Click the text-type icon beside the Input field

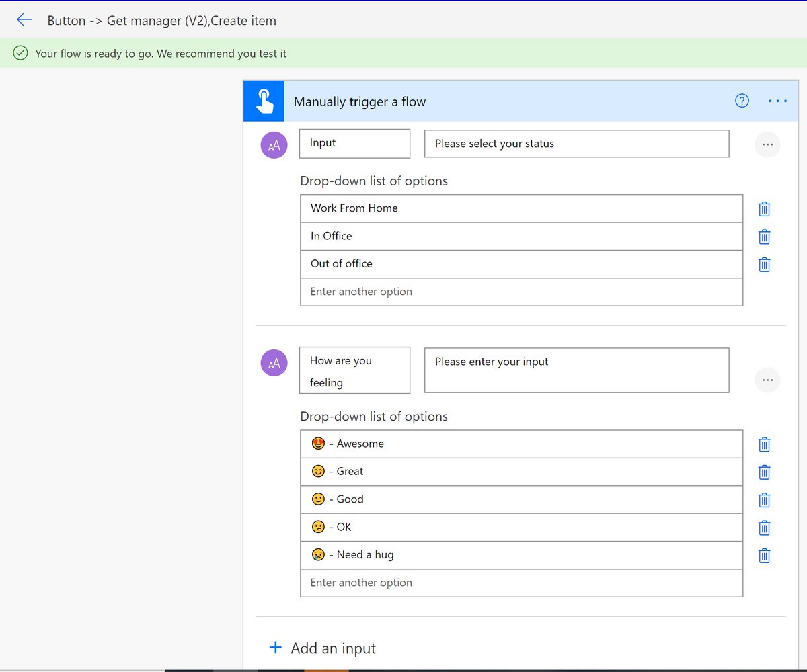[274, 144]
